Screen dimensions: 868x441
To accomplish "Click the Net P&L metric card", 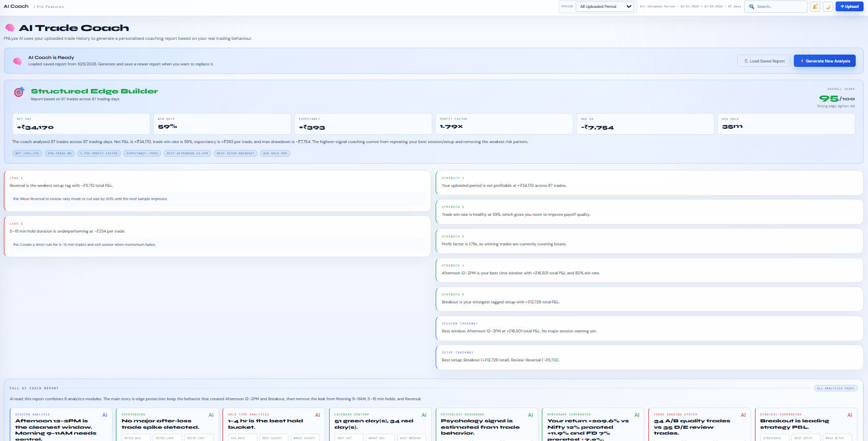I will coord(81,124).
